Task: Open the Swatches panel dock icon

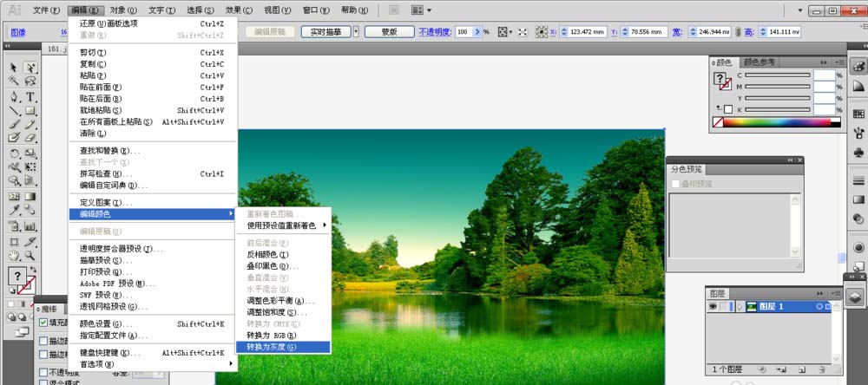Action: [858, 114]
